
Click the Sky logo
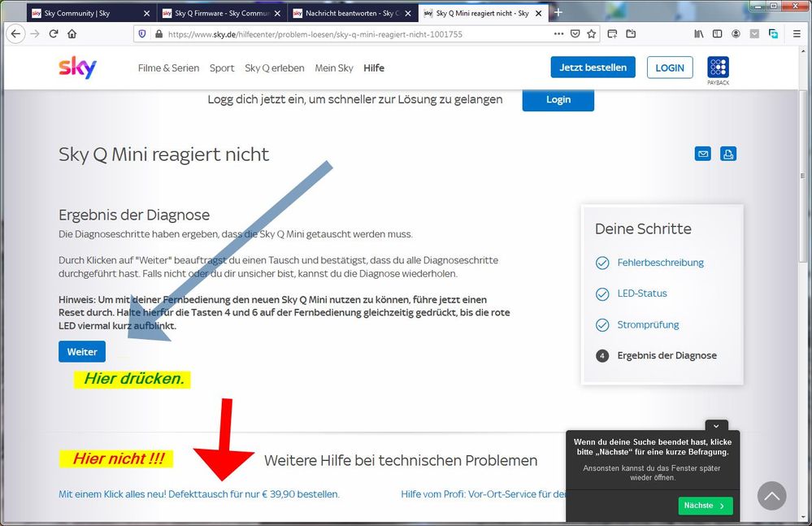[x=77, y=67]
